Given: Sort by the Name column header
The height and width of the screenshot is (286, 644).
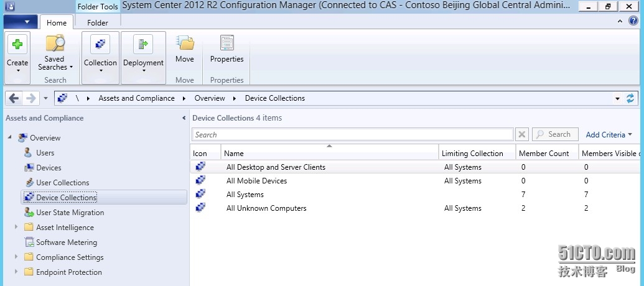Looking at the screenshot, I should (330, 154).
